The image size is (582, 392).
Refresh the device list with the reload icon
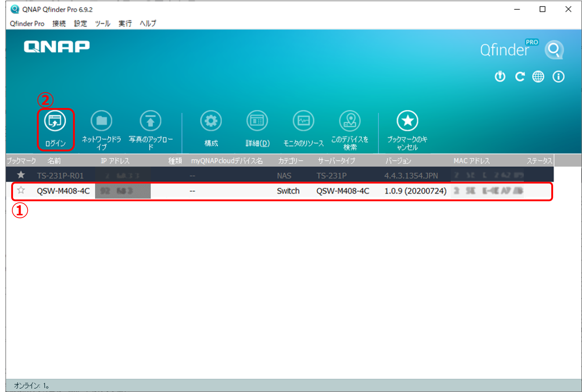519,77
